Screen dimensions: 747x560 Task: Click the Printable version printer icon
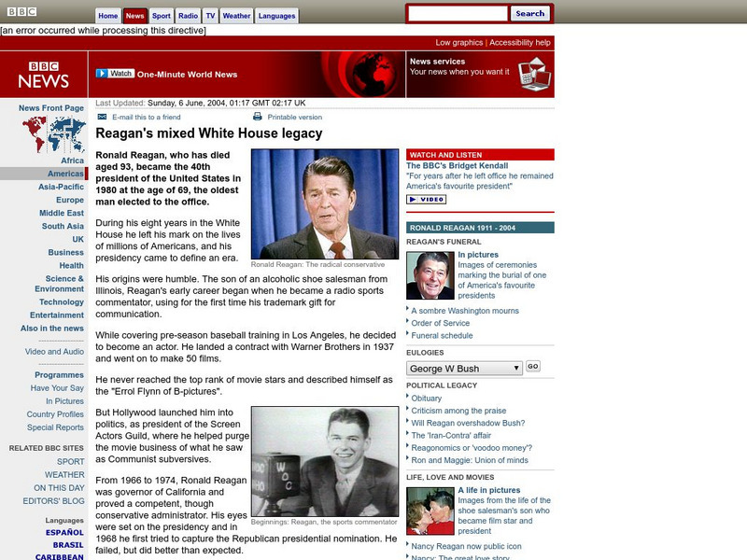[258, 117]
